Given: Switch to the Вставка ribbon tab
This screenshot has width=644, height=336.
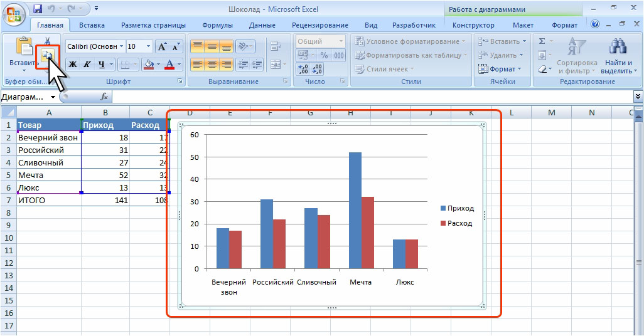Looking at the screenshot, I should click(92, 25).
